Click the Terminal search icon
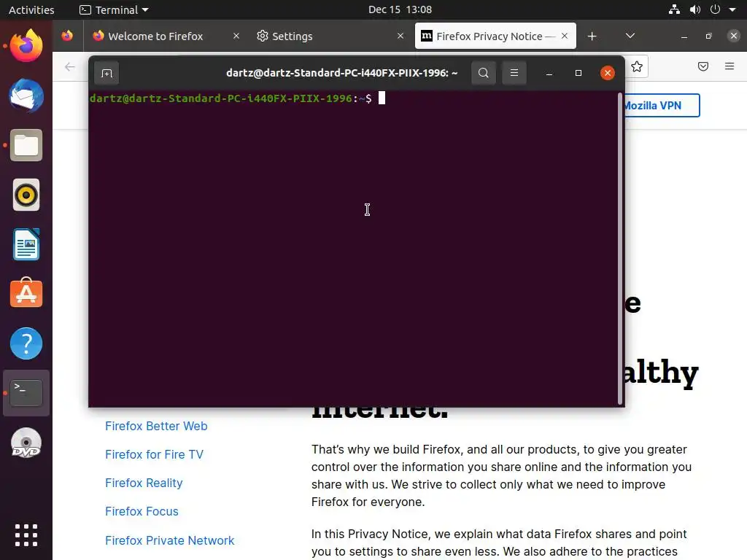 coord(484,73)
